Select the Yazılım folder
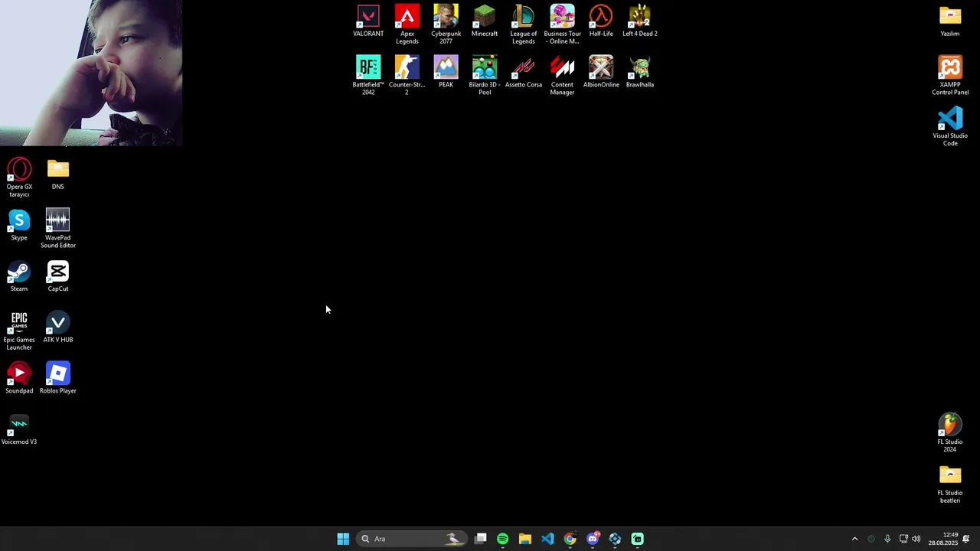The width and height of the screenshot is (980, 551). (x=950, y=21)
